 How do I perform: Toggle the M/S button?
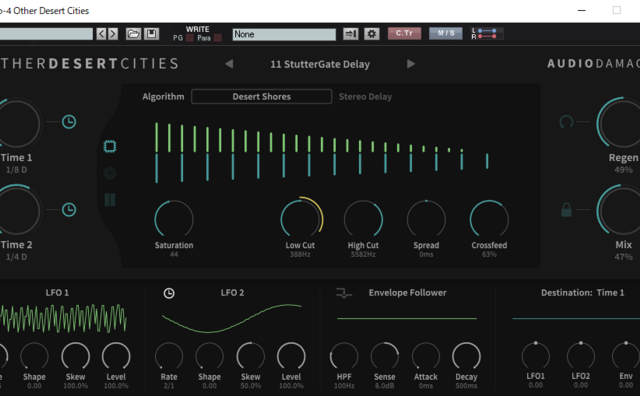[446, 33]
